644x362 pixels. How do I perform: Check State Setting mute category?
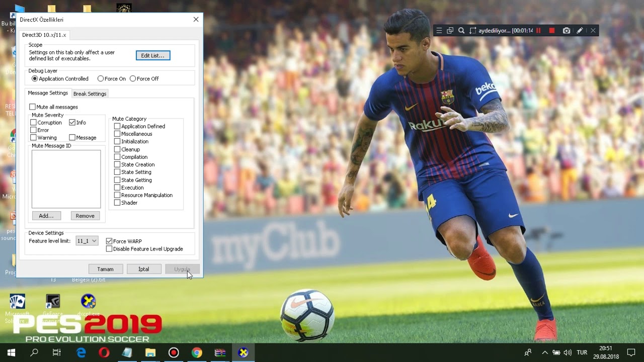(117, 172)
